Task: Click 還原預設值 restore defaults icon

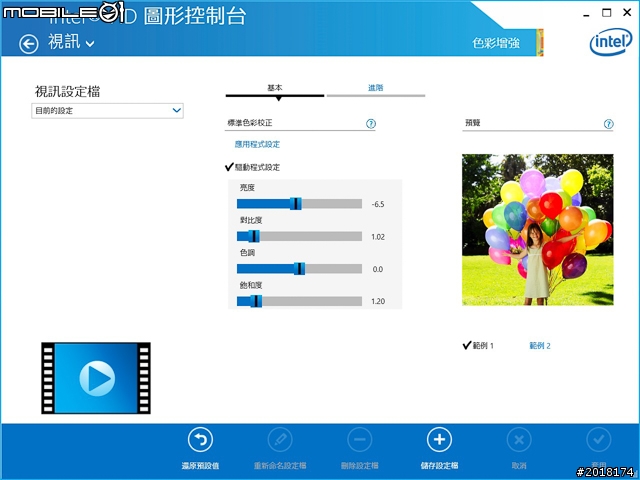Action: (x=200, y=440)
